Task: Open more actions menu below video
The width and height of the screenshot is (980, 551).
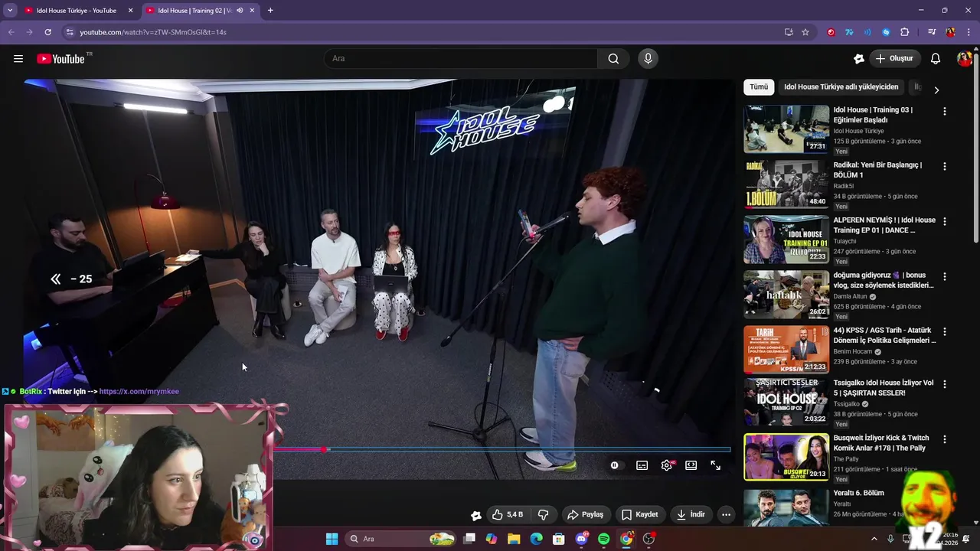Action: 726,514
